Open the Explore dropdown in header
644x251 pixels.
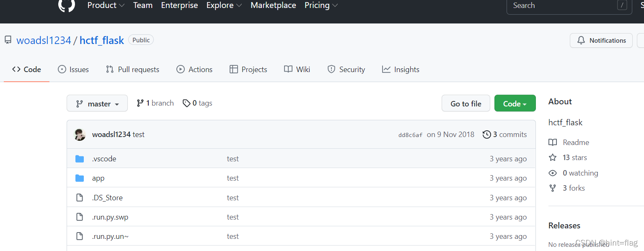click(224, 5)
